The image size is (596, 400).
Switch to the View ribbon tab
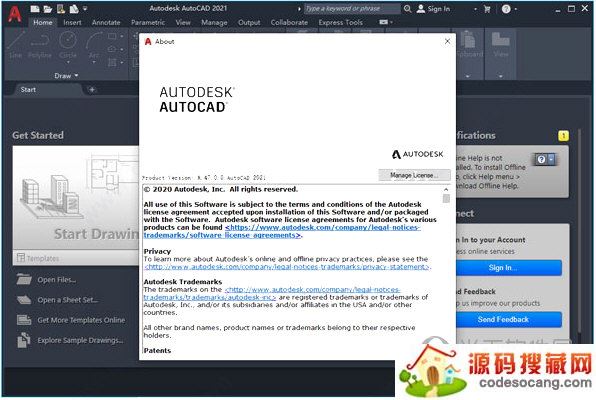coord(183,22)
